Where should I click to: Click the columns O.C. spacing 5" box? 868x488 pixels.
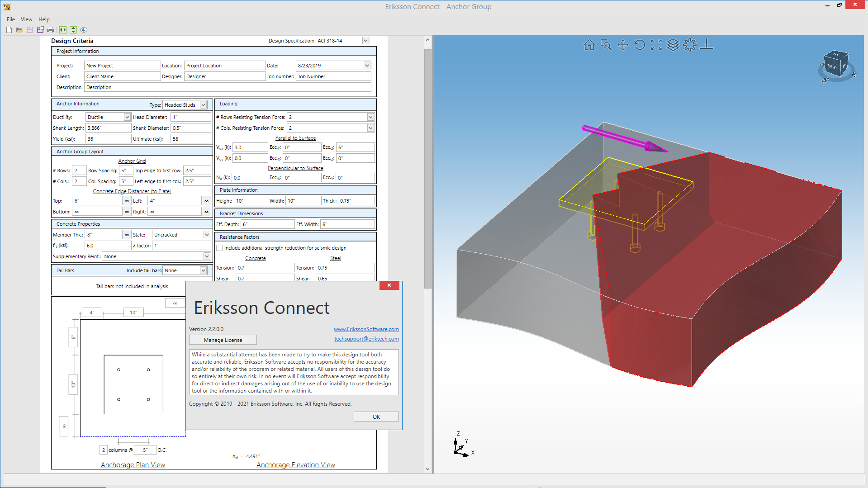[x=146, y=450]
